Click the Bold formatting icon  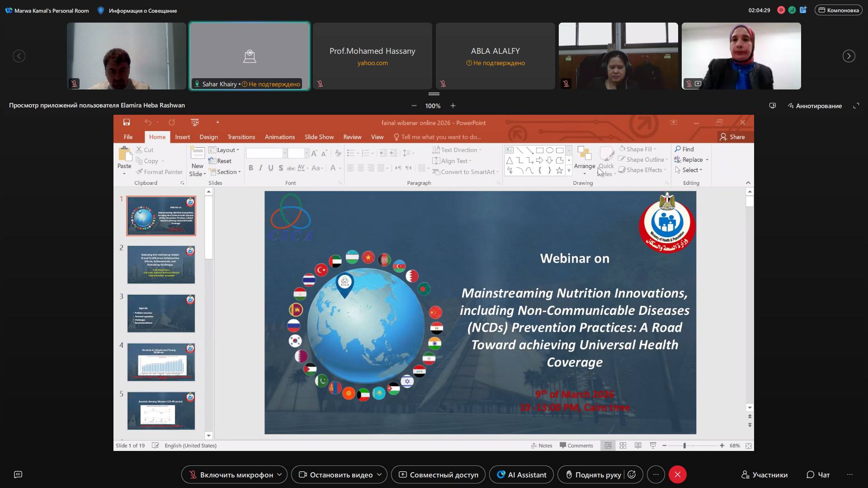pos(250,168)
